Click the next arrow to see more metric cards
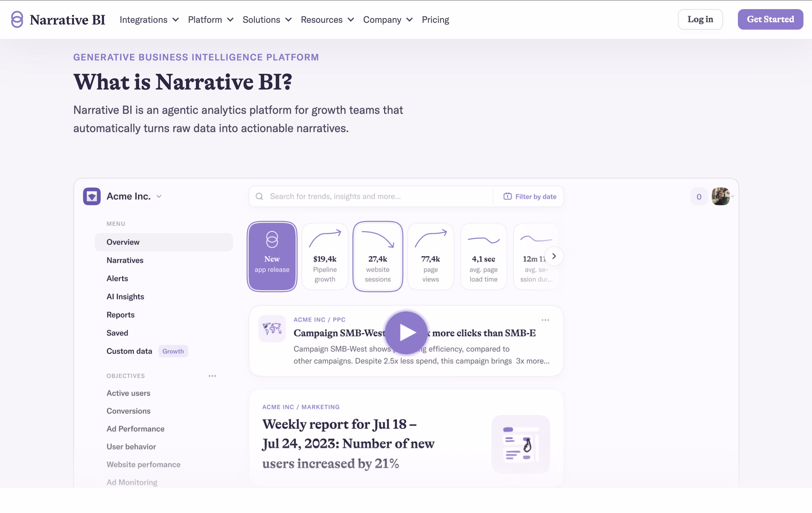The height and width of the screenshot is (513, 812). [x=554, y=256]
